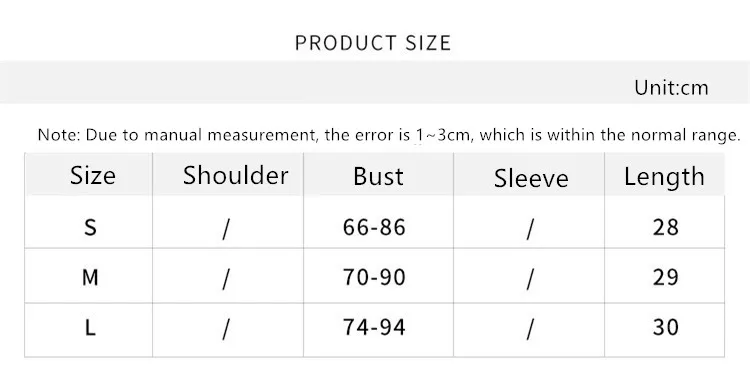Click the length value 30

pos(665,327)
